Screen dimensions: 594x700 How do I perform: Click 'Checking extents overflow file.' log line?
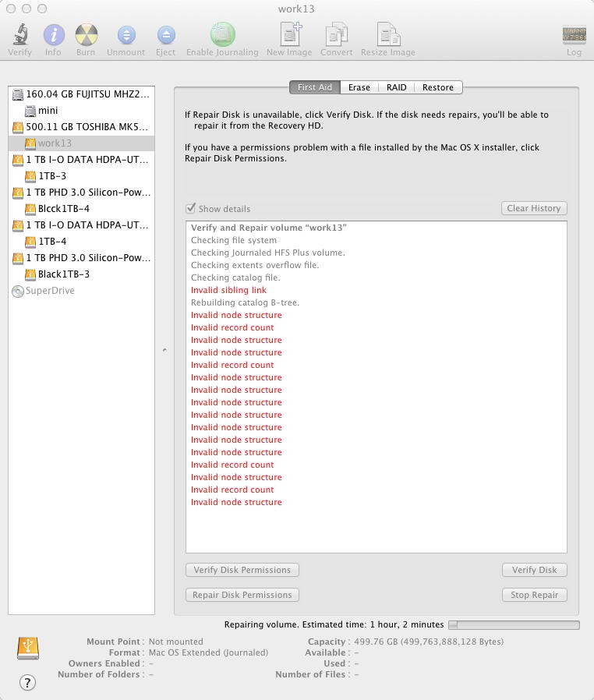pyautogui.click(x=255, y=265)
